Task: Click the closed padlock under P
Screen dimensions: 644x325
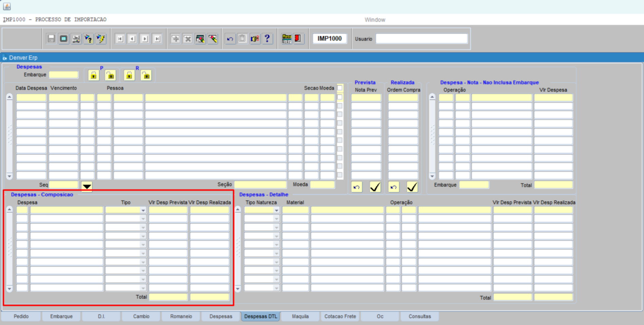Action: click(x=93, y=75)
